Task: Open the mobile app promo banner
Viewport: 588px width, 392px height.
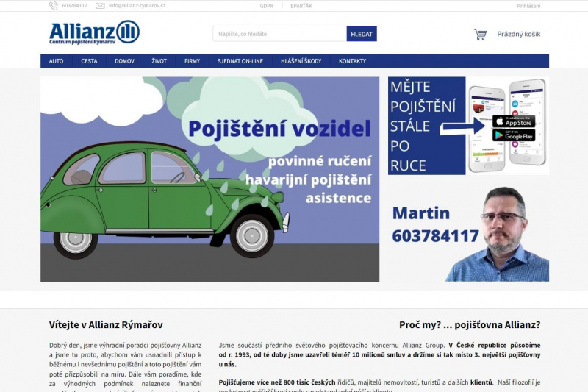Action: pyautogui.click(x=468, y=126)
